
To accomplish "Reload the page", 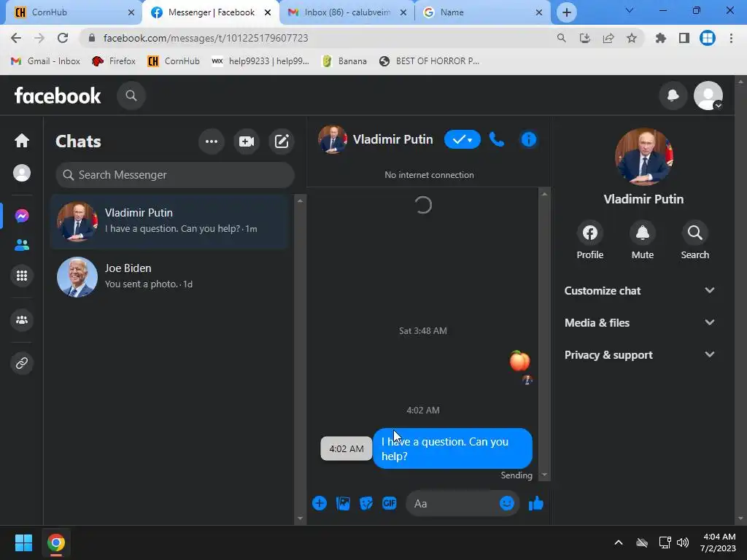I will [63, 38].
